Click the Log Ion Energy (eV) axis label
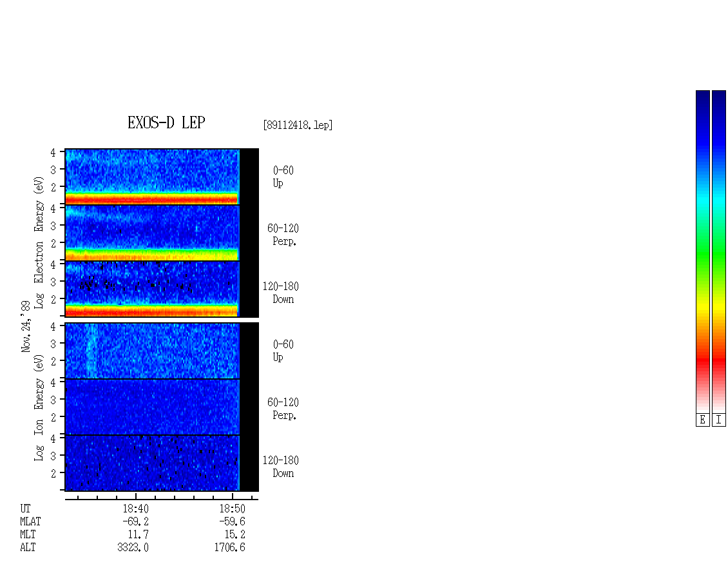728x564 pixels. 39,408
